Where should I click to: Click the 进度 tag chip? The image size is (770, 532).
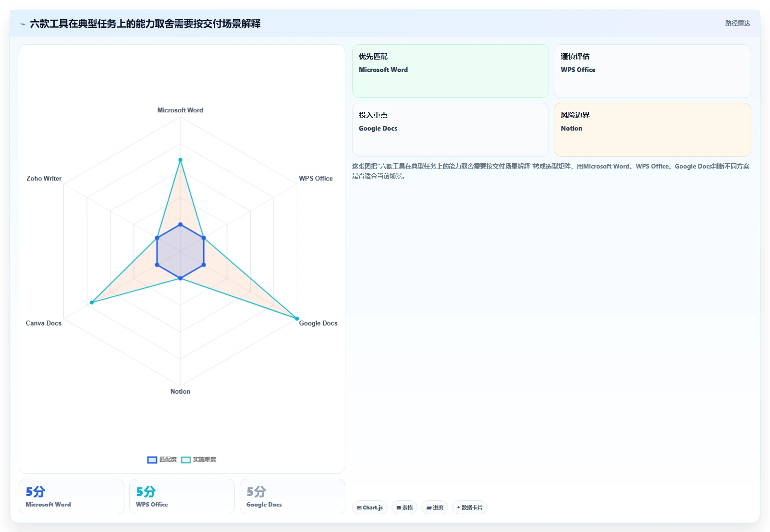(x=435, y=508)
